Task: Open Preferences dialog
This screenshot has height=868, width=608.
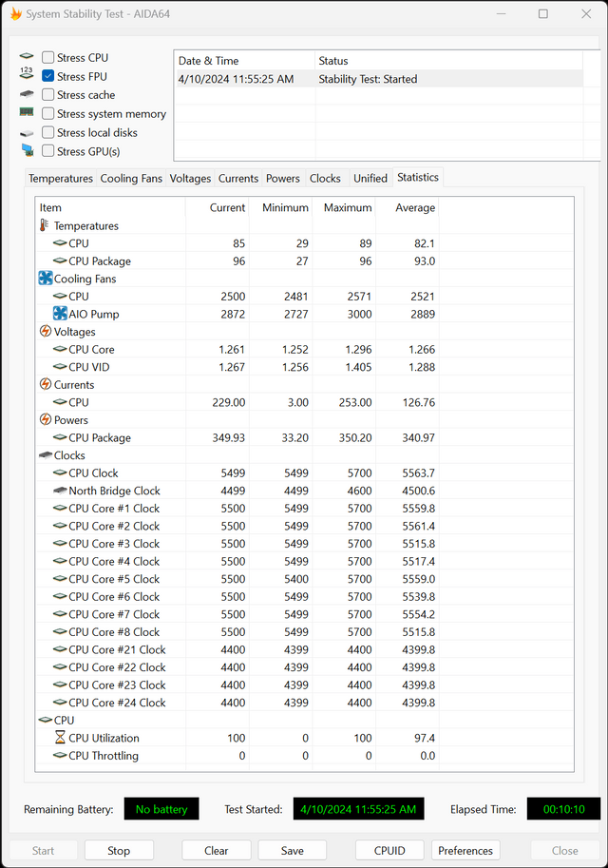Action: (x=465, y=850)
